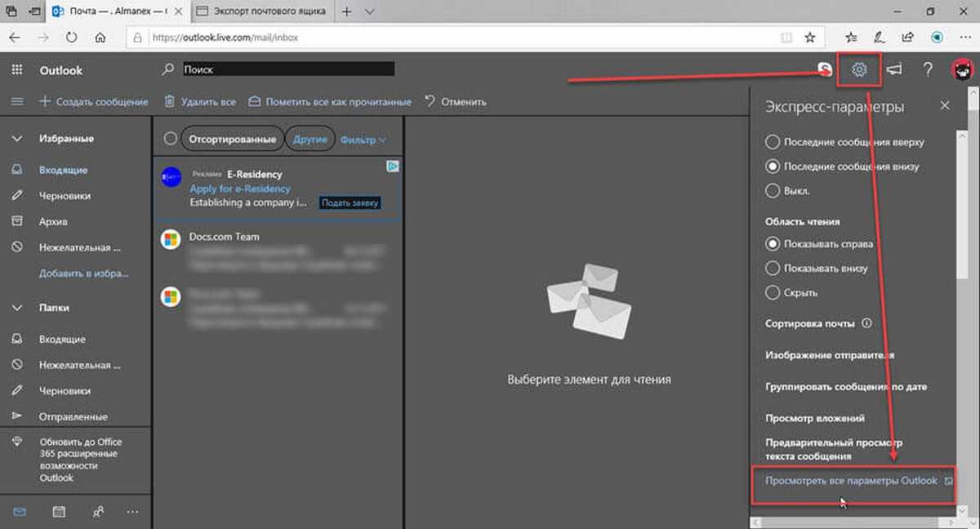Open the 'Отправленные' folder
Image resolution: width=980 pixels, height=529 pixels.
73,416
